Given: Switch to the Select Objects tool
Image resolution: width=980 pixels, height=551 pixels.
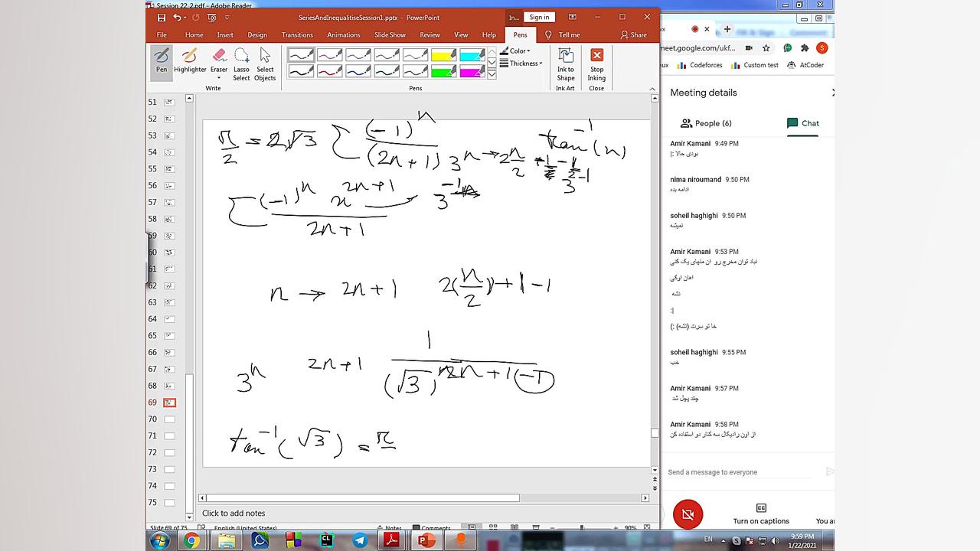Looking at the screenshot, I should (265, 64).
